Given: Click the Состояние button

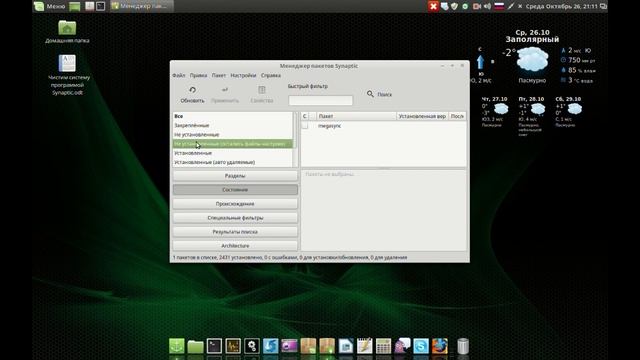Looking at the screenshot, I should pyautogui.click(x=235, y=190).
